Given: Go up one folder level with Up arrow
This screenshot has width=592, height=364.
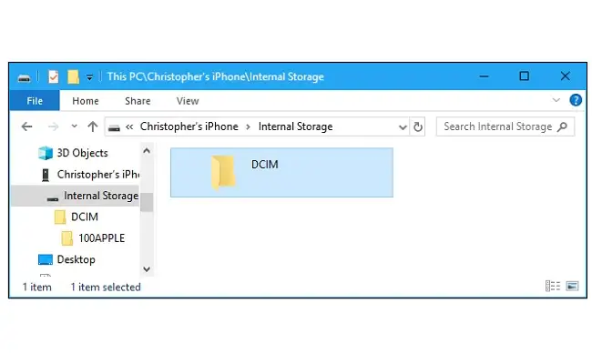Looking at the screenshot, I should click(x=92, y=126).
